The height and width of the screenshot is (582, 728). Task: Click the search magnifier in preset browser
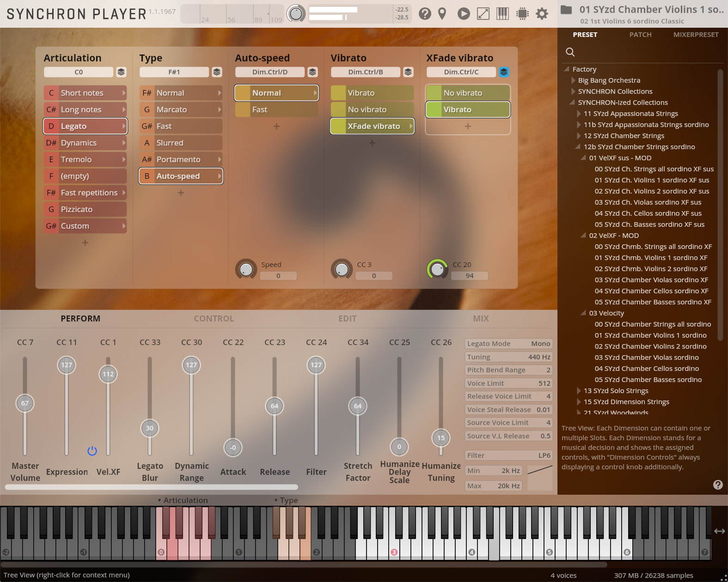point(570,52)
